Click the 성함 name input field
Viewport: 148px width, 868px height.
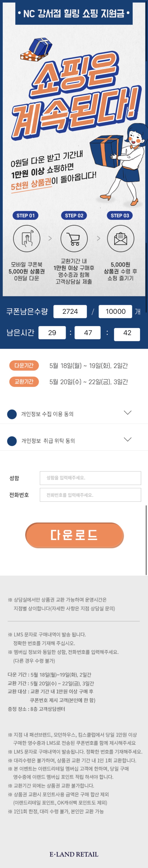(90, 478)
